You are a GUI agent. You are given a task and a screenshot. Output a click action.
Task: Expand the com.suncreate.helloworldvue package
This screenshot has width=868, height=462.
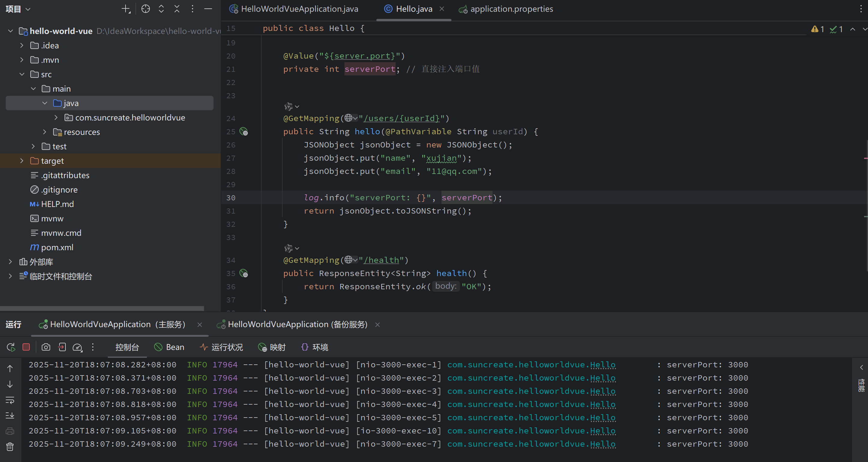pyautogui.click(x=56, y=118)
